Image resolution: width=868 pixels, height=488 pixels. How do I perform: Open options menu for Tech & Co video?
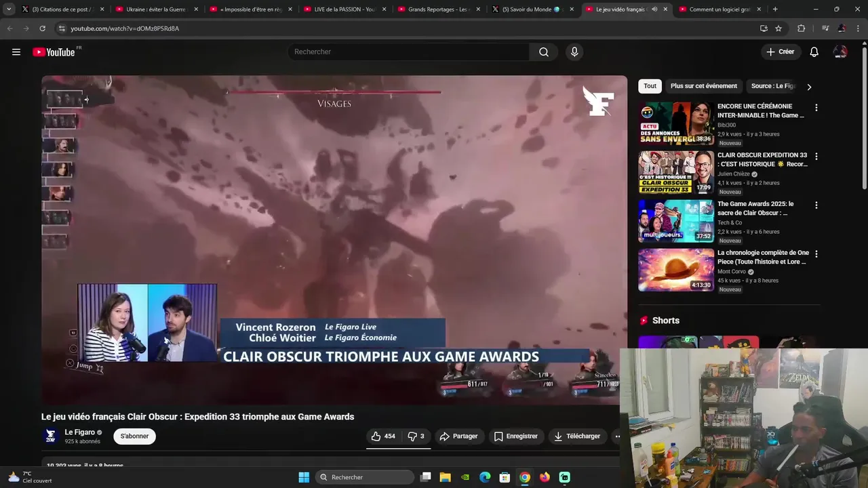click(x=816, y=205)
